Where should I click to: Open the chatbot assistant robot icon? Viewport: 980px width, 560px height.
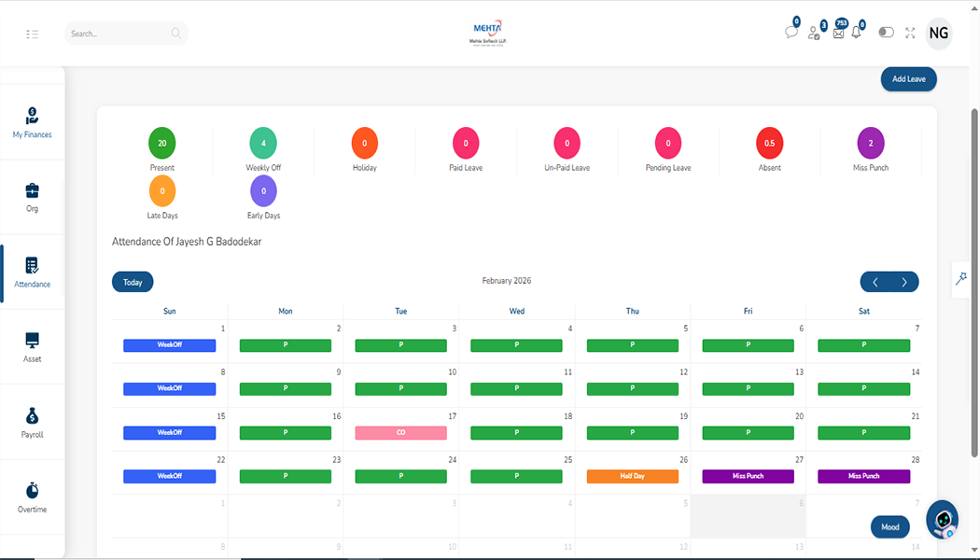coord(943,520)
